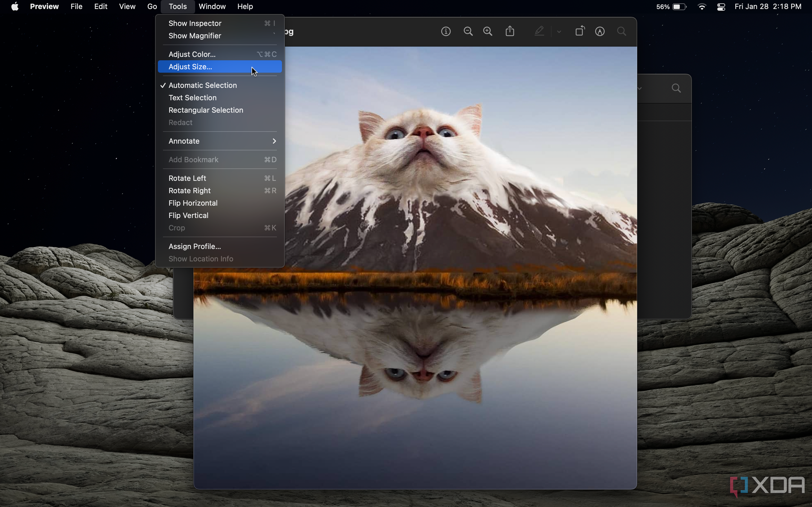Select Text Selection option
The height and width of the screenshot is (507, 812).
coord(192,97)
